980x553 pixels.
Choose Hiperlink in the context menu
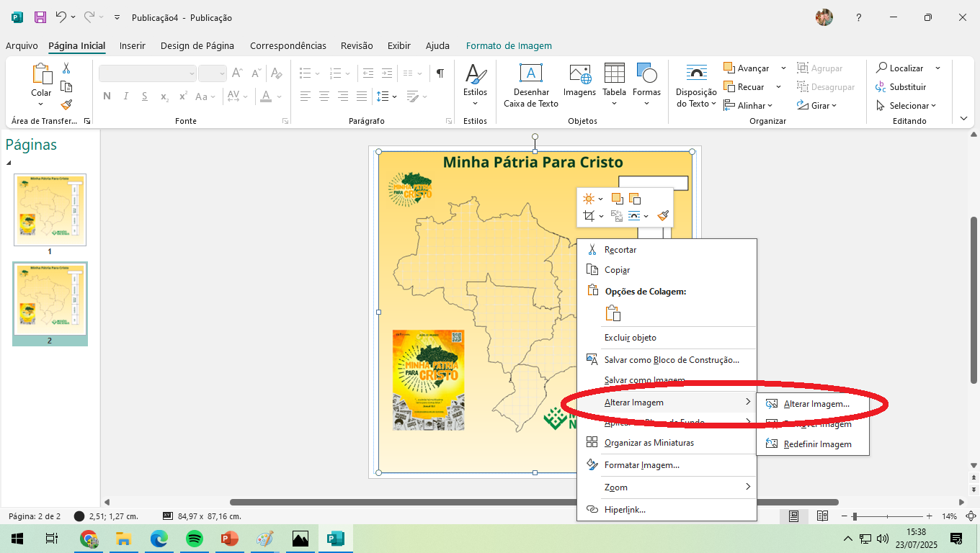[x=667, y=510]
